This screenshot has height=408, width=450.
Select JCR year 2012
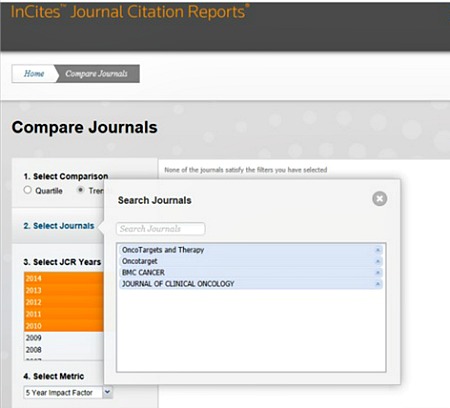click(x=64, y=302)
